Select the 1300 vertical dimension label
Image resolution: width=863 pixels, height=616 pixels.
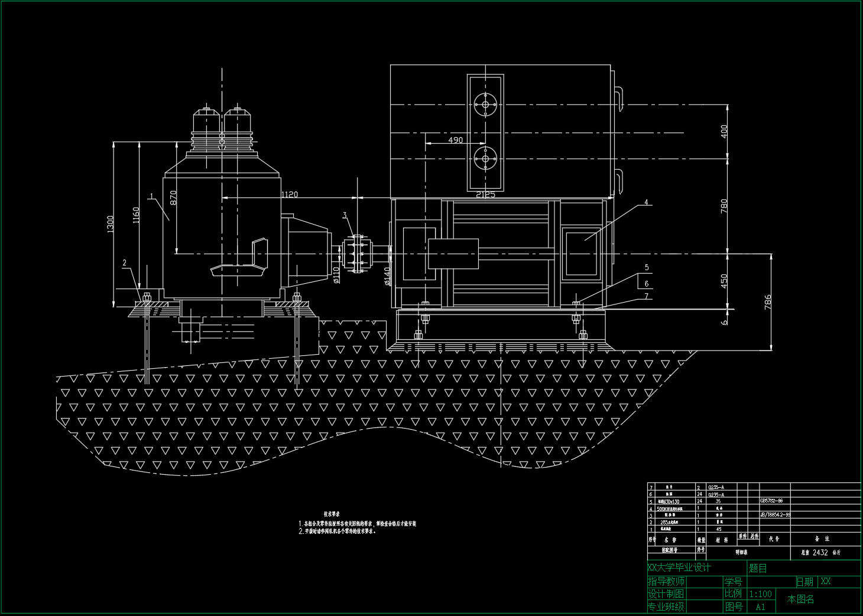tap(111, 224)
